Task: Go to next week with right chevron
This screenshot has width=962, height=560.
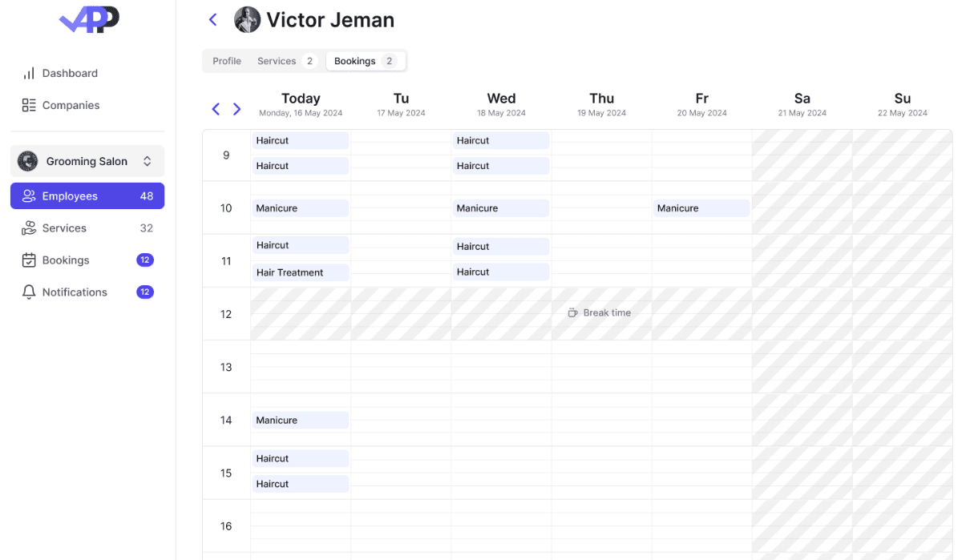Action: coord(236,109)
